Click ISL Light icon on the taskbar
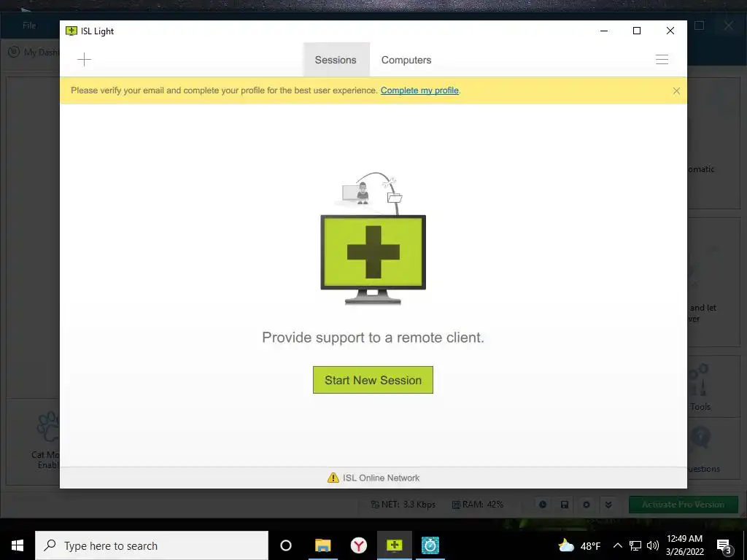747x560 pixels. click(395, 545)
